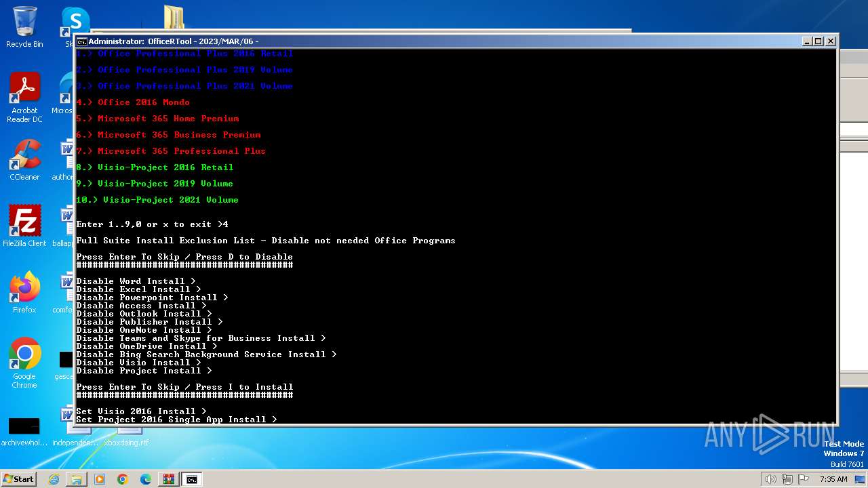Click 'Disable Project Install' line
Image resolution: width=868 pixels, height=488 pixels.
[x=144, y=371]
